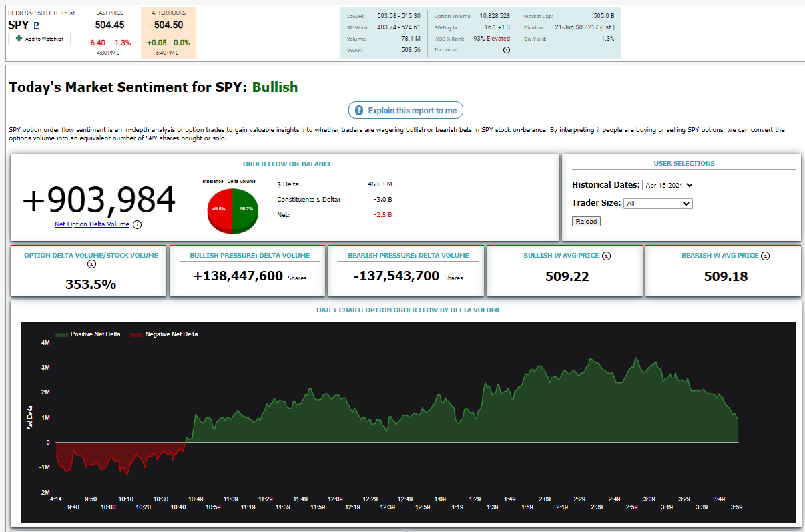Click the info icon beside Bullish W Avg Price

pyautogui.click(x=606, y=256)
